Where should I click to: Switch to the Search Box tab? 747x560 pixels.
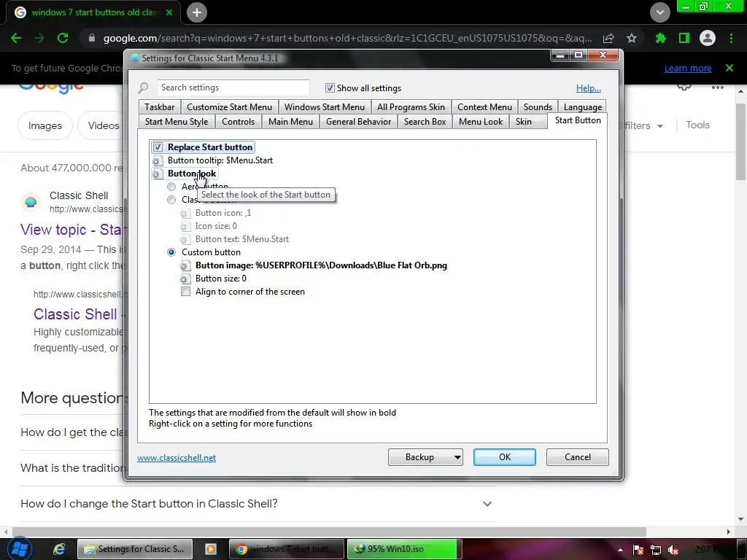pos(425,122)
